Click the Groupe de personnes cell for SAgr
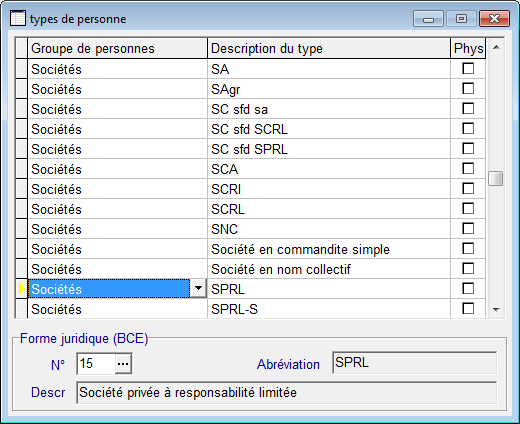 (x=118, y=89)
